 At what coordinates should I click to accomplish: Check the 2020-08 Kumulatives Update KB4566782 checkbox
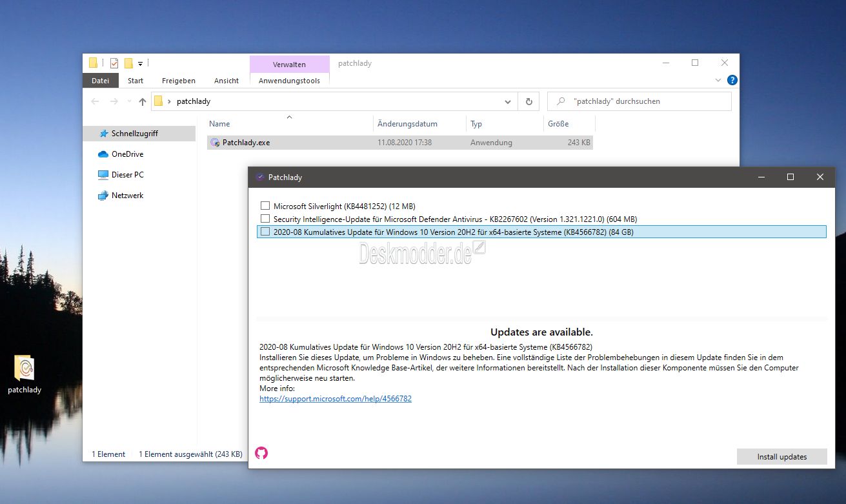click(265, 232)
